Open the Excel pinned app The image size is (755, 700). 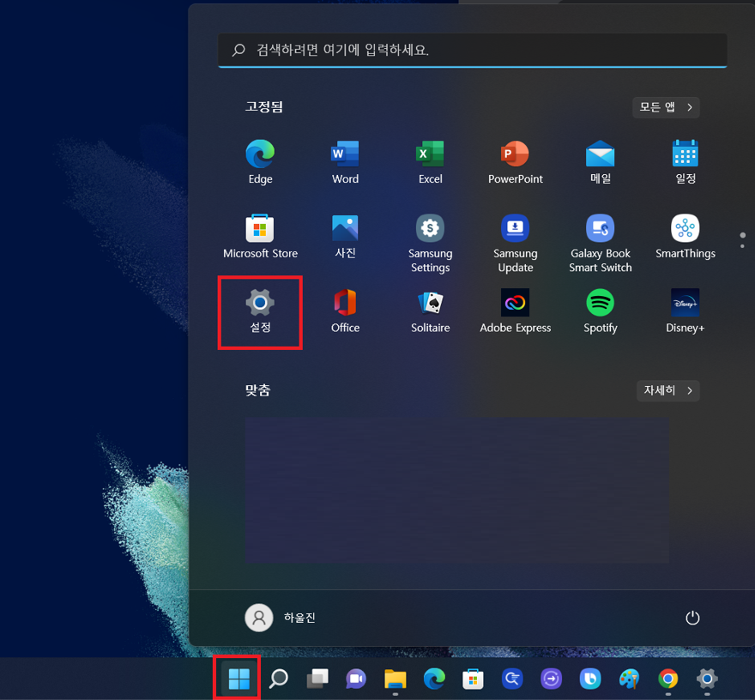coord(430,162)
